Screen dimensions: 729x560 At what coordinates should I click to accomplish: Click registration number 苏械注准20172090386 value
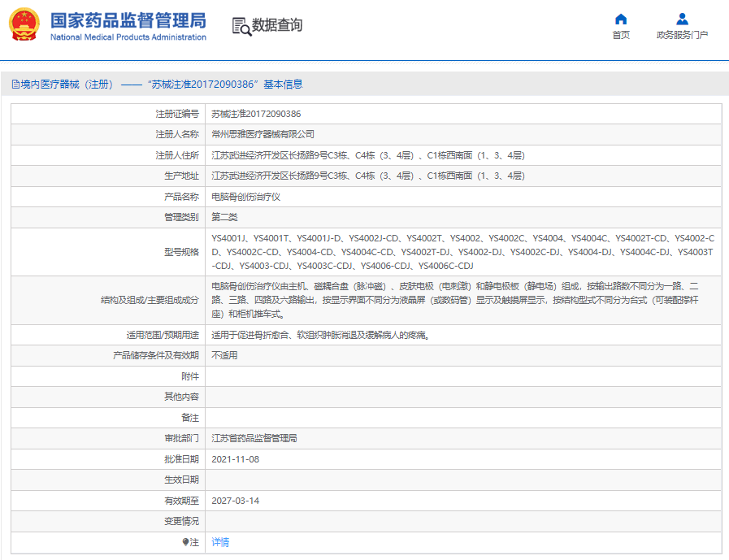pos(256,114)
